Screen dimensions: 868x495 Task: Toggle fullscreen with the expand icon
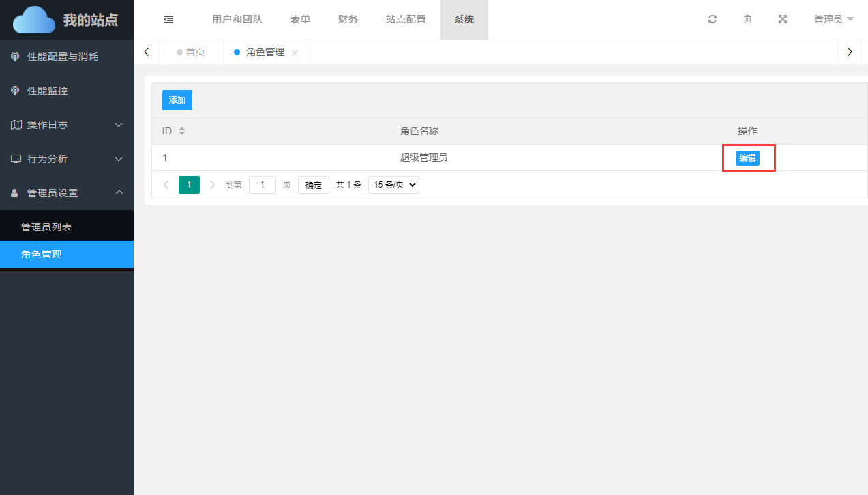coord(783,20)
